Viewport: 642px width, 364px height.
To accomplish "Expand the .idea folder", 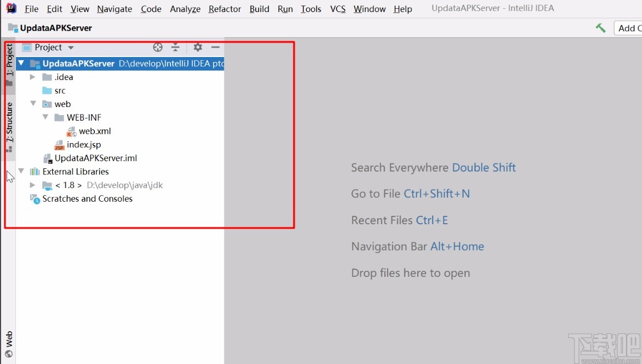I will (32, 77).
